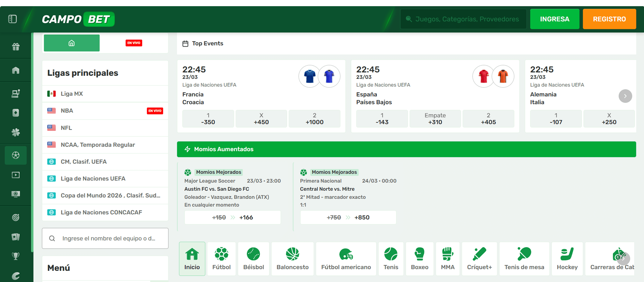
Task: Focus the Juegos, Categorías, Proveedores search box
Action: pyautogui.click(x=463, y=19)
